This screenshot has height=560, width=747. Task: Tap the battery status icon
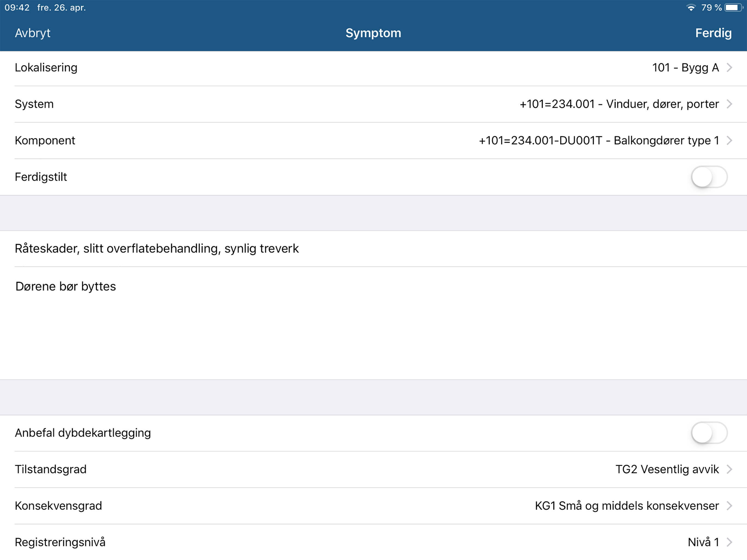tap(734, 8)
